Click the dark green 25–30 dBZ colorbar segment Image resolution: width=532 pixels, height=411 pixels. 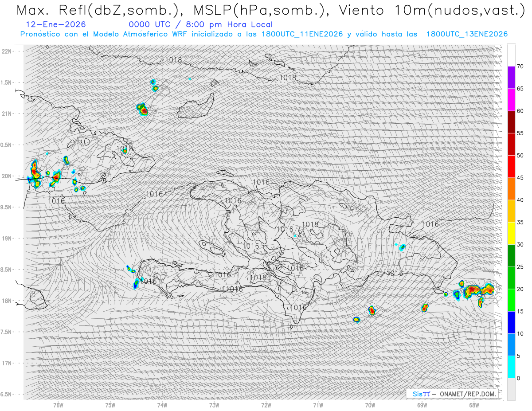(x=511, y=255)
